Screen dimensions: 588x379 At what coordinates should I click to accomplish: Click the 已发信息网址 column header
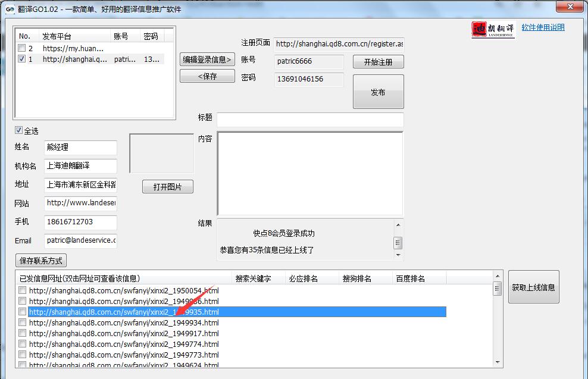pyautogui.click(x=124, y=278)
